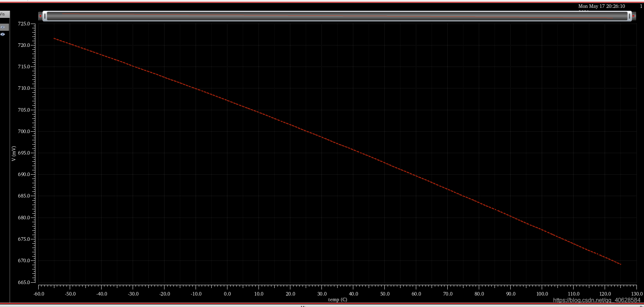Select the "V (mV)" y-axis title
The height and width of the screenshot is (307, 644).
tap(14, 153)
